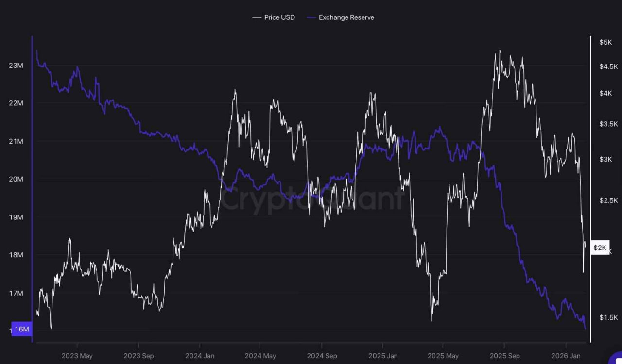Viewport: 622px width, 364px height.
Task: Click the chart area near 2024 Sep
Action: click(x=322, y=194)
